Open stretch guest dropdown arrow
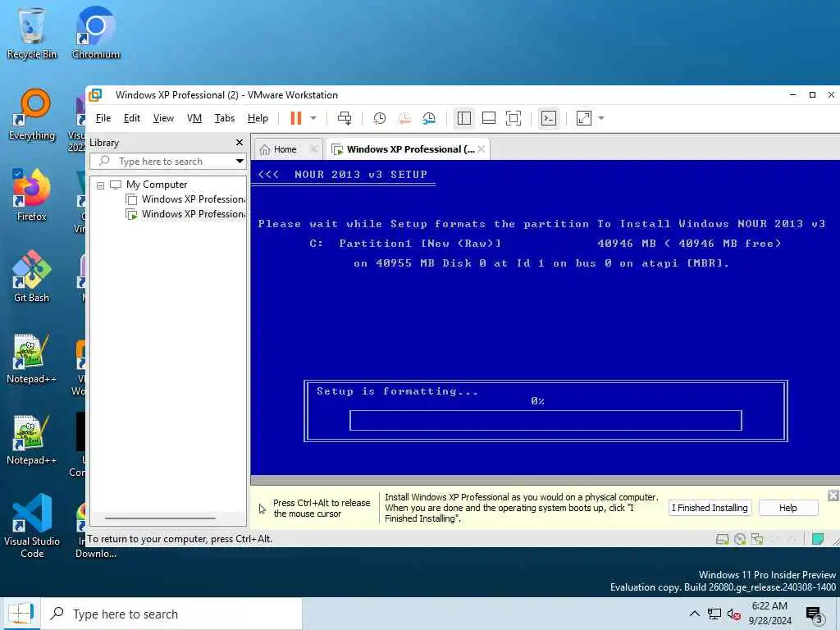 pyautogui.click(x=601, y=118)
